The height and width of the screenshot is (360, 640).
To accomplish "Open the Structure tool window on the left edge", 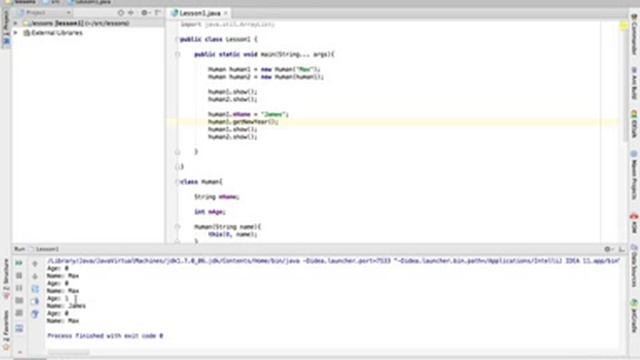I will point(6,278).
